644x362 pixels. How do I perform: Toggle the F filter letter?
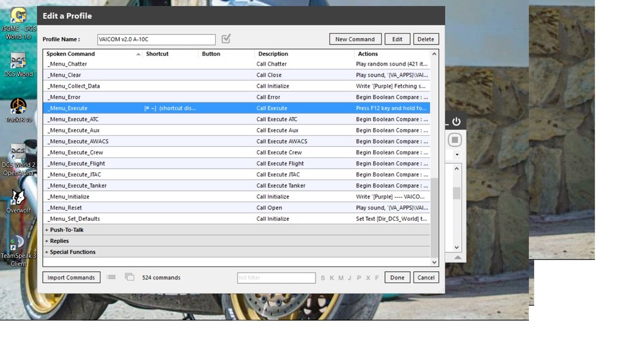click(x=377, y=278)
